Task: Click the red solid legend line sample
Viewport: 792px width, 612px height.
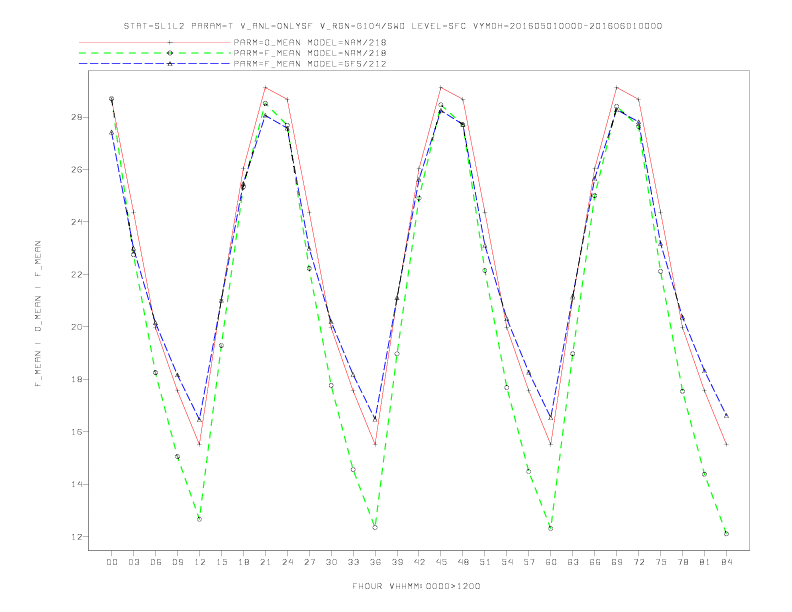Action: pos(155,42)
